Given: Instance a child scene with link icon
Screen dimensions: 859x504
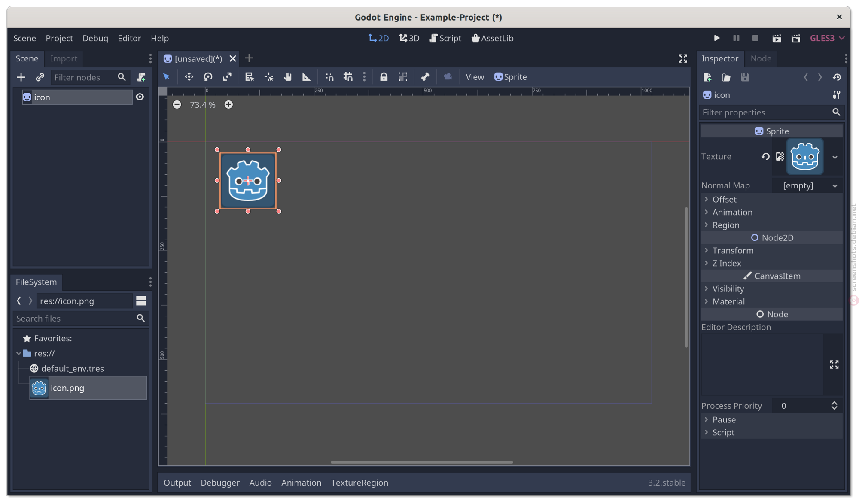Looking at the screenshot, I should pyautogui.click(x=40, y=77).
